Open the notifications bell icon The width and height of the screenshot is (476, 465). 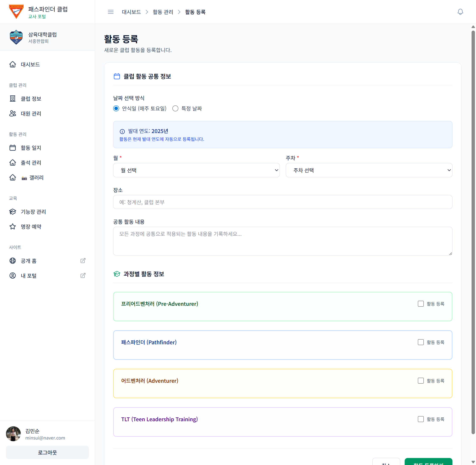coord(460,12)
